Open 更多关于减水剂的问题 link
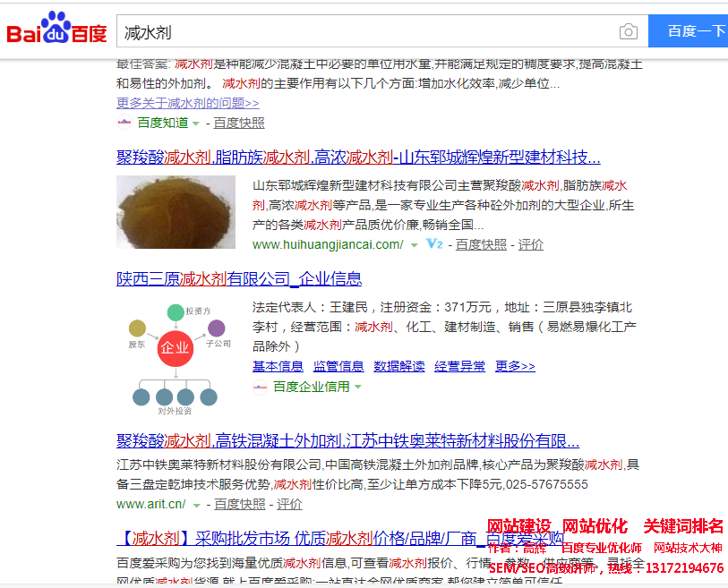Image resolution: width=728 pixels, height=588 pixels. coord(188,103)
